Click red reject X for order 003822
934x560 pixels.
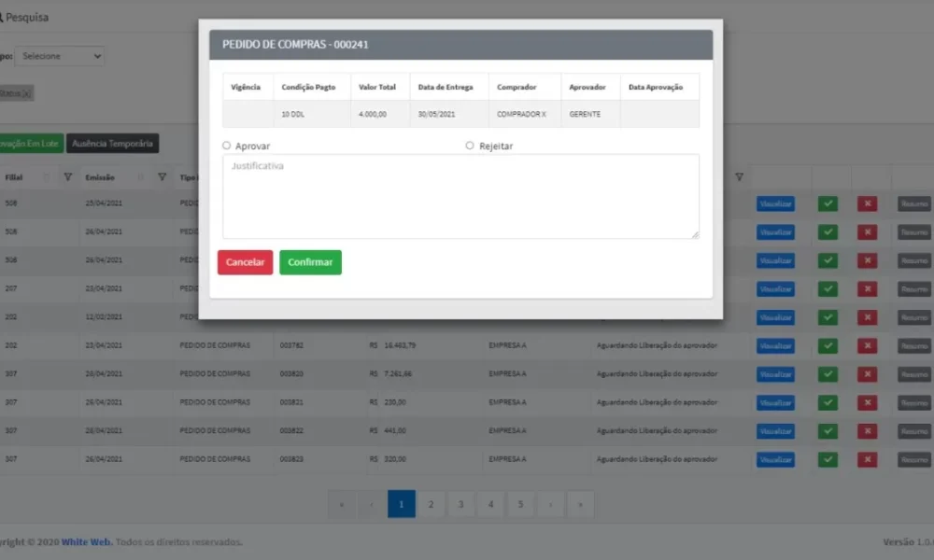click(867, 431)
